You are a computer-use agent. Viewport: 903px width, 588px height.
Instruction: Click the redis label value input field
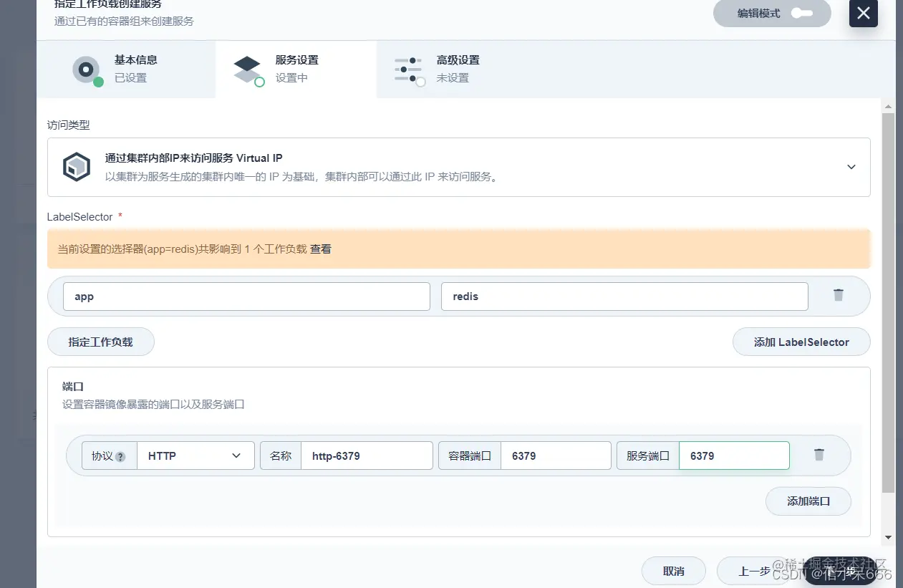pos(624,296)
